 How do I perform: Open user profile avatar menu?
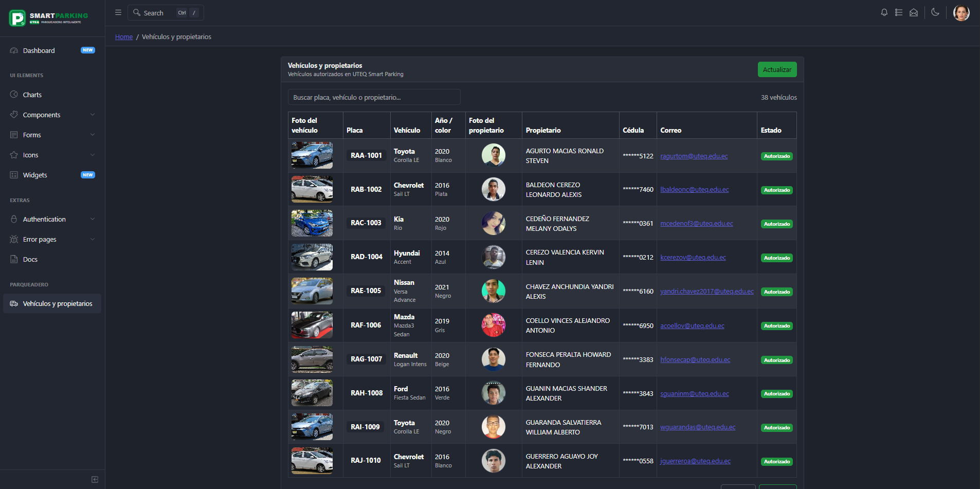(961, 13)
